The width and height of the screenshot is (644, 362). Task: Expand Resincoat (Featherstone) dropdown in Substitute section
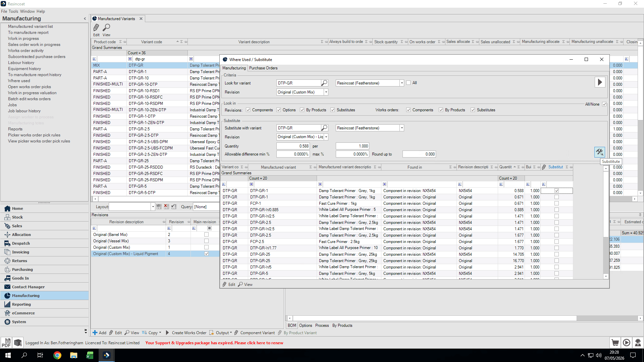point(401,128)
